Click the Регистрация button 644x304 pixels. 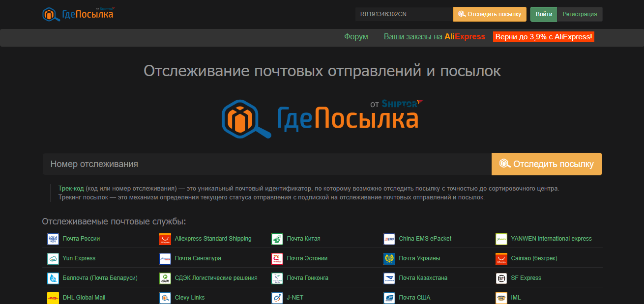(x=580, y=14)
